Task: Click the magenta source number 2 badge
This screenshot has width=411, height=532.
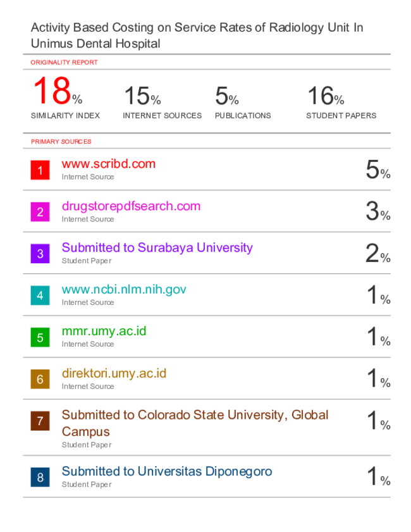Action: pos(40,212)
